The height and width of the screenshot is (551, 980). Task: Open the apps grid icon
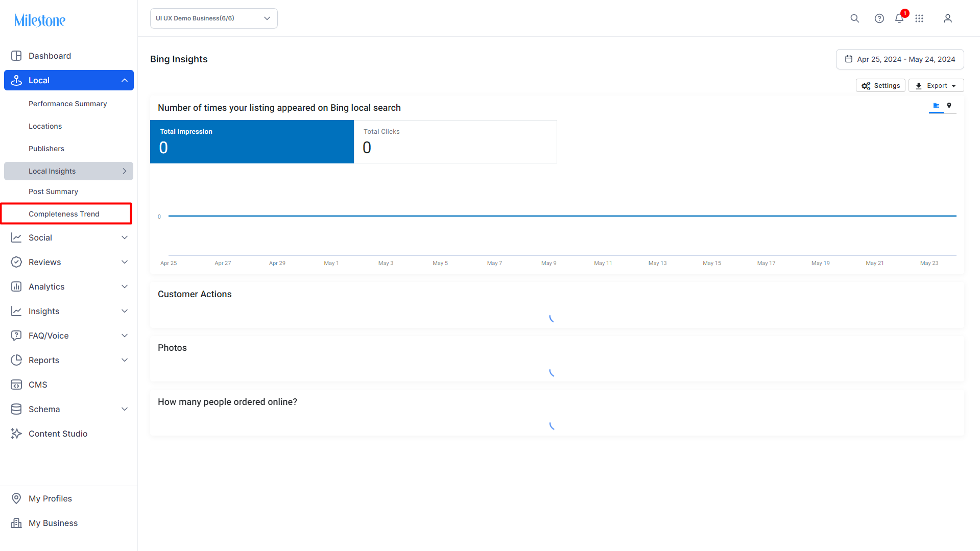coord(919,18)
